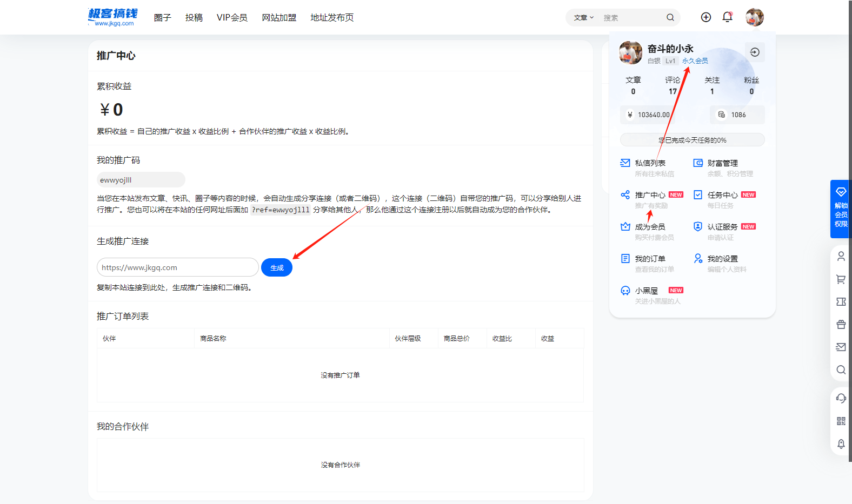Click the 商品名称 column header
The image size is (852, 504).
pos(291,338)
